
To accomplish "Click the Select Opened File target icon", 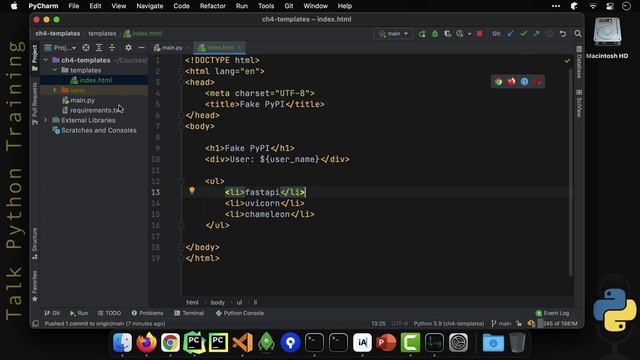I will pos(86,48).
